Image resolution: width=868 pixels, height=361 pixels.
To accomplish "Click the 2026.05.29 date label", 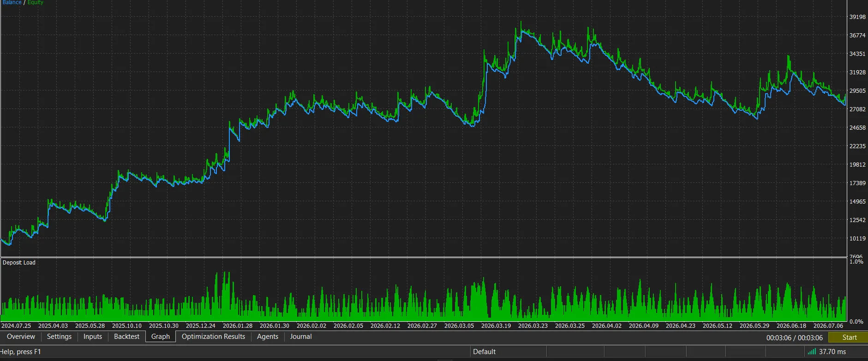I will coord(754,326).
